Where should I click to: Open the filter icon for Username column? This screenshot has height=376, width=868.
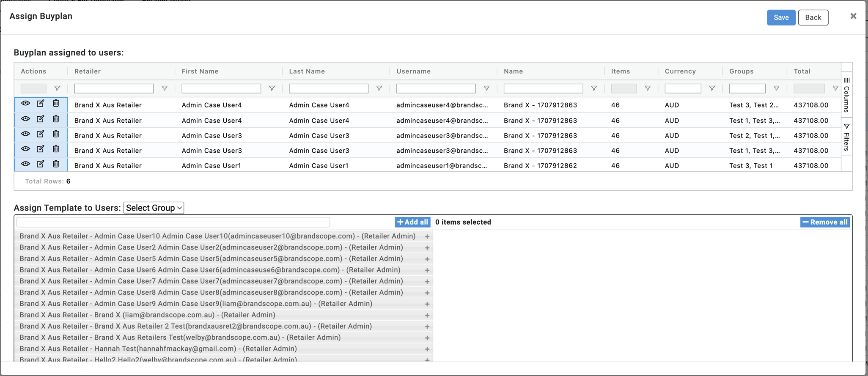[486, 88]
